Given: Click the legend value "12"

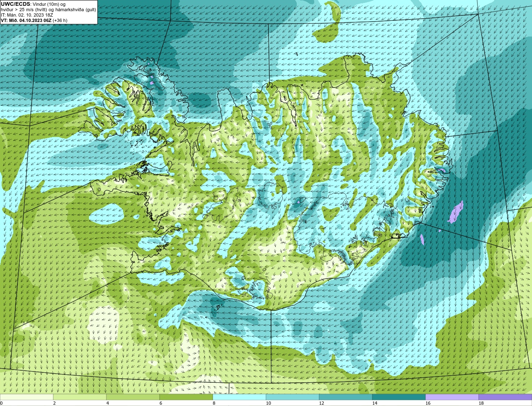Looking at the screenshot, I should coord(322,403).
